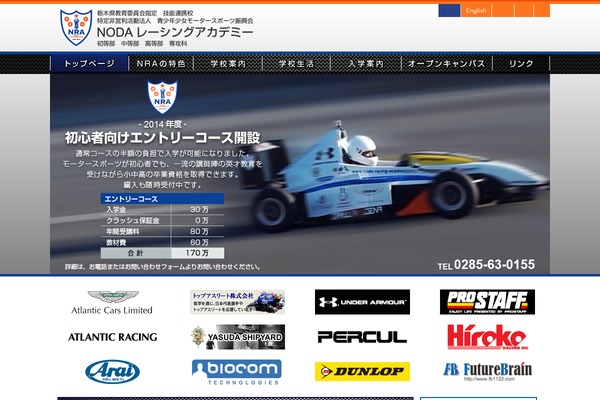600x400 pixels.
Task: Open the biocom Technologies sponsor logo
Action: coord(237,372)
